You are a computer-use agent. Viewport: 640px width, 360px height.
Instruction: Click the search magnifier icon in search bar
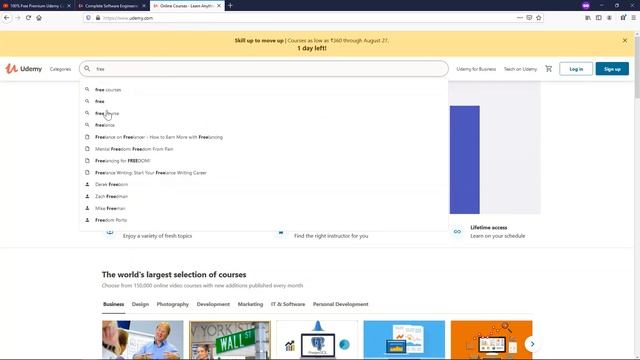87,69
